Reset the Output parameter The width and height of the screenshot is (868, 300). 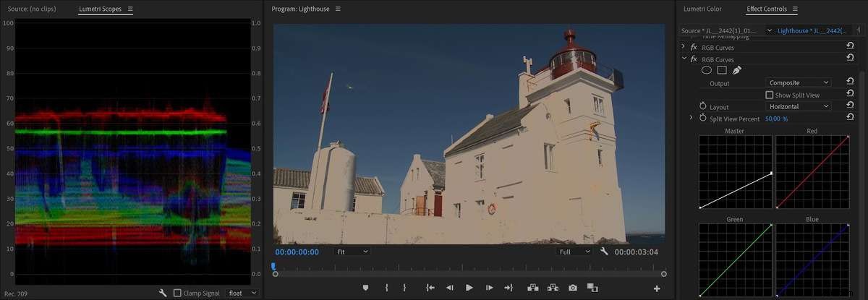tap(851, 83)
